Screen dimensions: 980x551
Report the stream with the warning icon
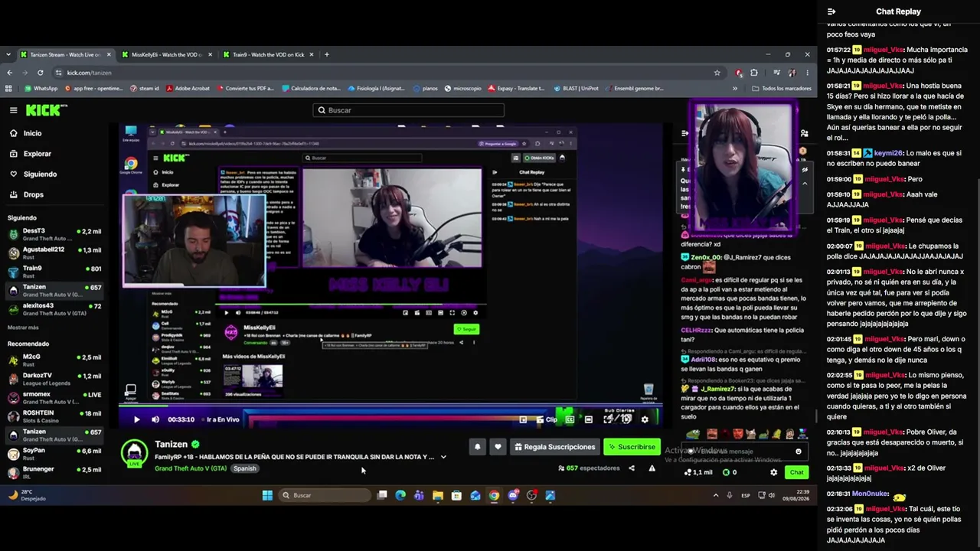click(652, 468)
